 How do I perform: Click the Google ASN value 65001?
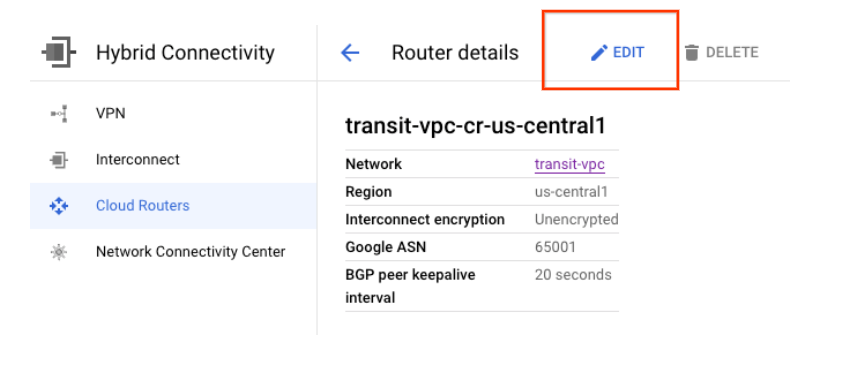[x=555, y=247]
